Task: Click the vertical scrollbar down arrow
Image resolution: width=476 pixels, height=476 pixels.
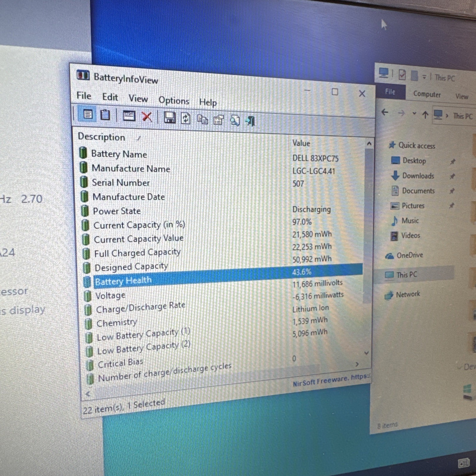Action: [367, 353]
